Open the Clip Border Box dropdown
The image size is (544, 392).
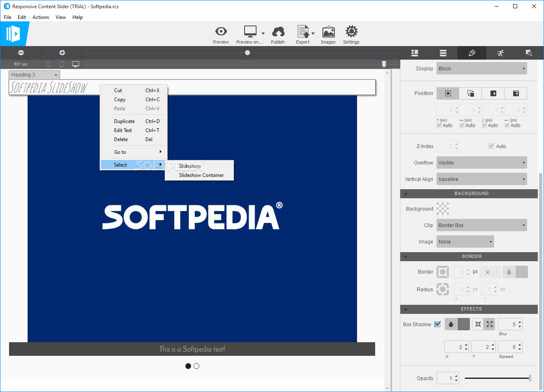[x=482, y=225]
